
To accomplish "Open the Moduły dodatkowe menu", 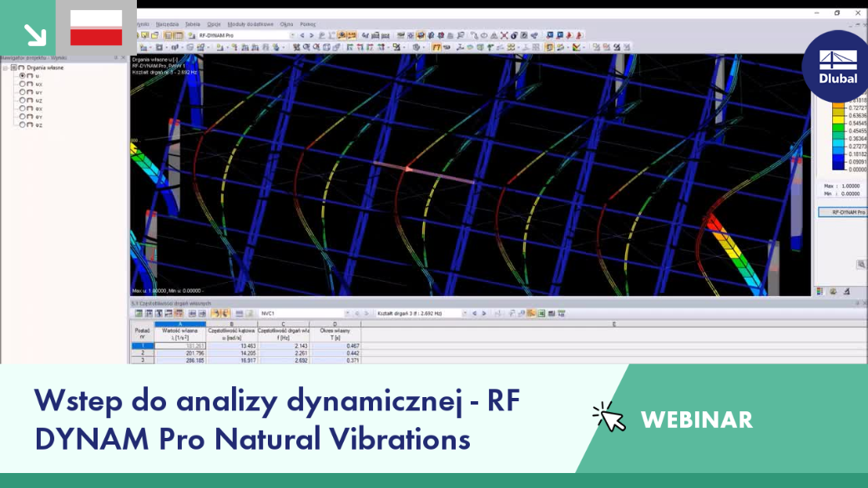I will pos(250,24).
